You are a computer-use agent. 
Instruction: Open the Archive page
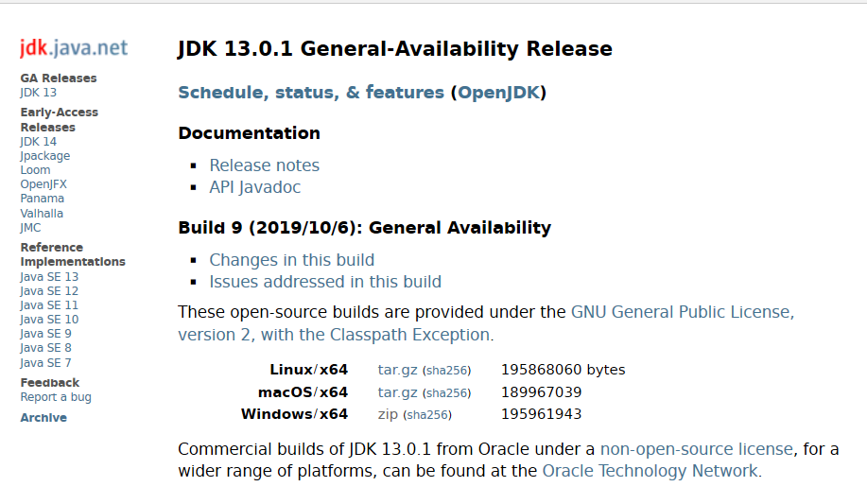tap(43, 418)
